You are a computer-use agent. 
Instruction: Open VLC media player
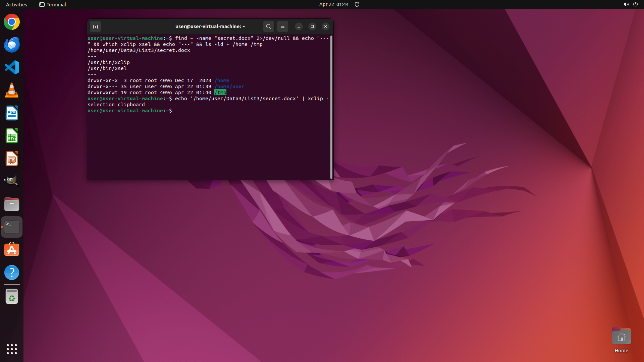click(12, 90)
